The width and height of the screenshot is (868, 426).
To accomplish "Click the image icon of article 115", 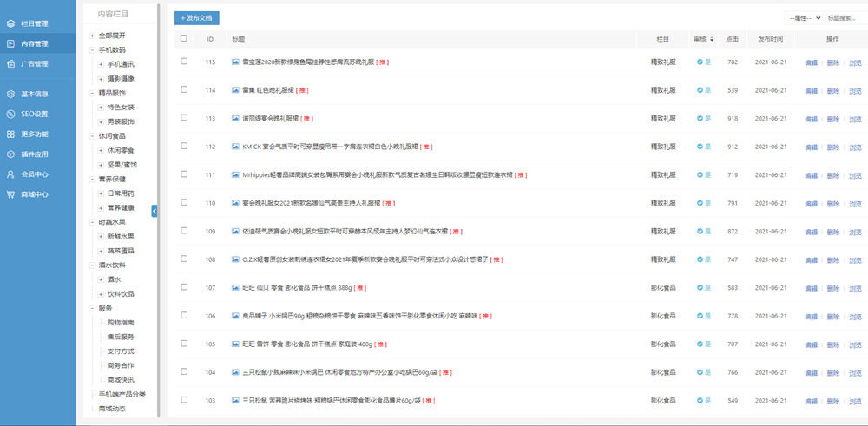I will coord(235,62).
